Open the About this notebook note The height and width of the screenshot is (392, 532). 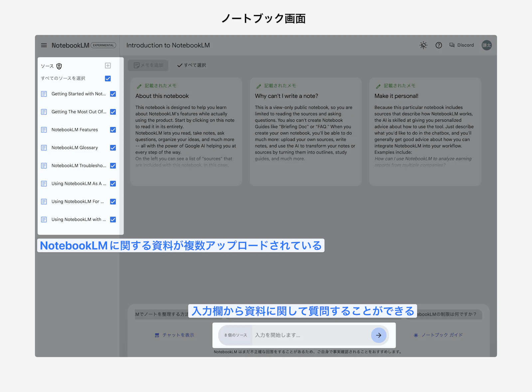coord(186,132)
